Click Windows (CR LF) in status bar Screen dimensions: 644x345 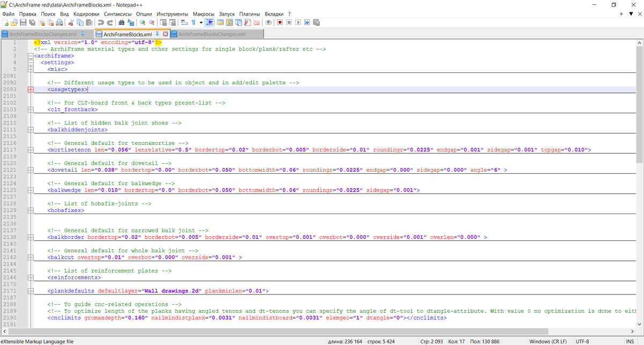point(548,341)
